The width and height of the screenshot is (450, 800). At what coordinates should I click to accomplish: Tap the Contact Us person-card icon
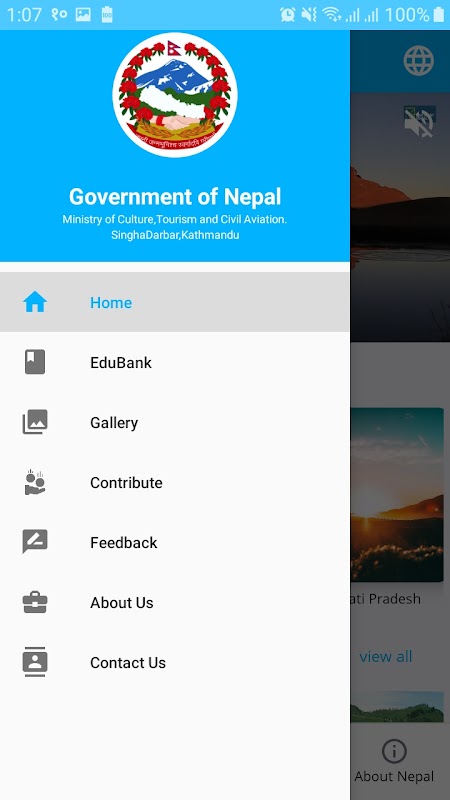[35, 662]
